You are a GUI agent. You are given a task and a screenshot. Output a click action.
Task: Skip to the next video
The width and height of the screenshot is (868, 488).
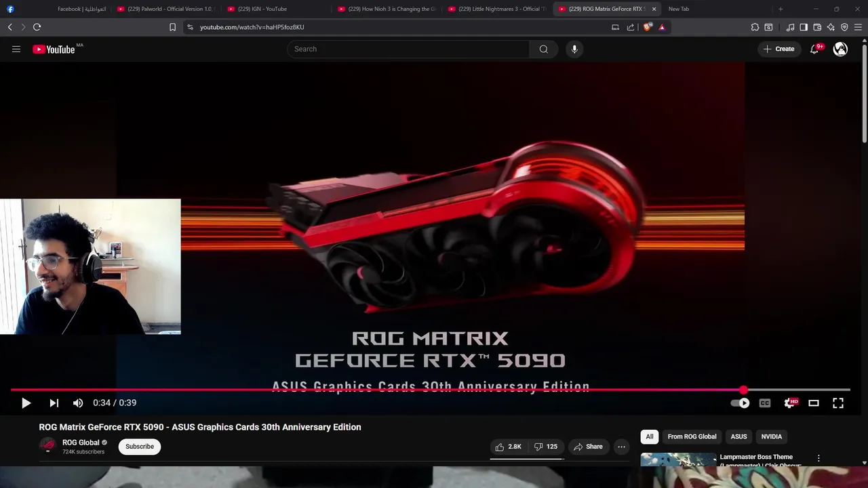pos(54,403)
